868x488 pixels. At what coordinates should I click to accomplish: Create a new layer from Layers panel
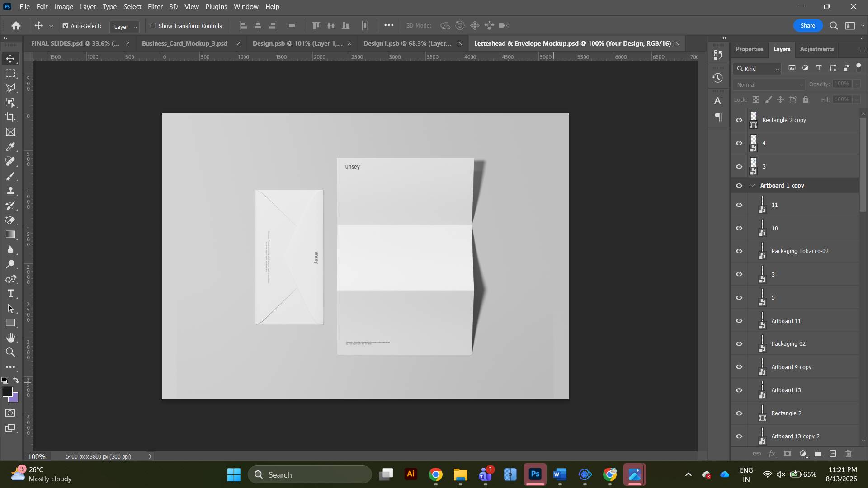[x=833, y=454]
